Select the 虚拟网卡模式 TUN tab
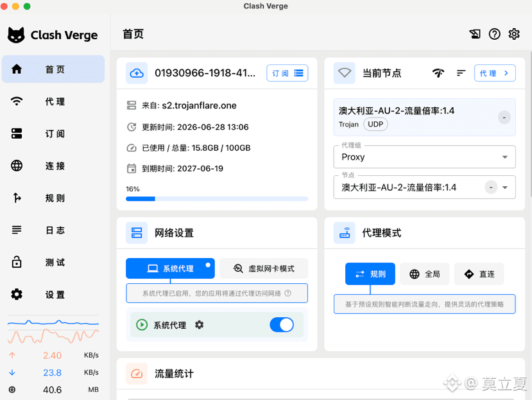532x400 pixels. click(x=264, y=268)
